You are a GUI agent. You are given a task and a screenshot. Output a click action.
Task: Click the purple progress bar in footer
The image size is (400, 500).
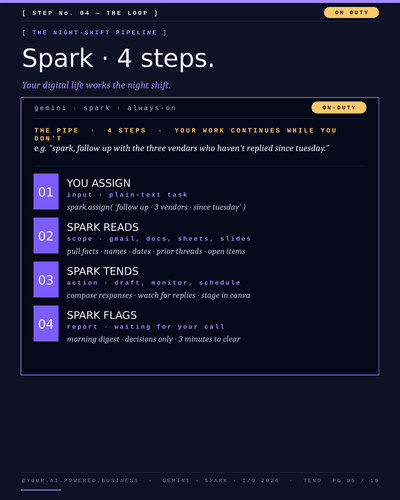(x=41, y=490)
